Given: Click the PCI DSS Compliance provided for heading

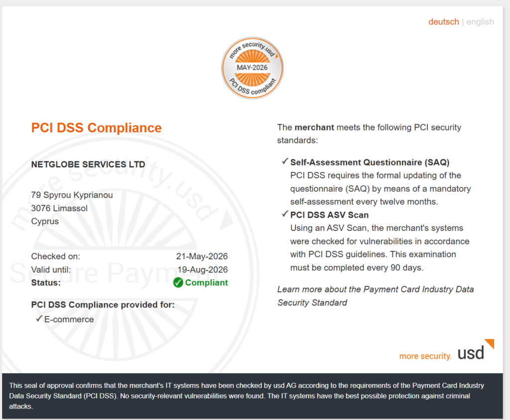Looking at the screenshot, I should [x=103, y=305].
